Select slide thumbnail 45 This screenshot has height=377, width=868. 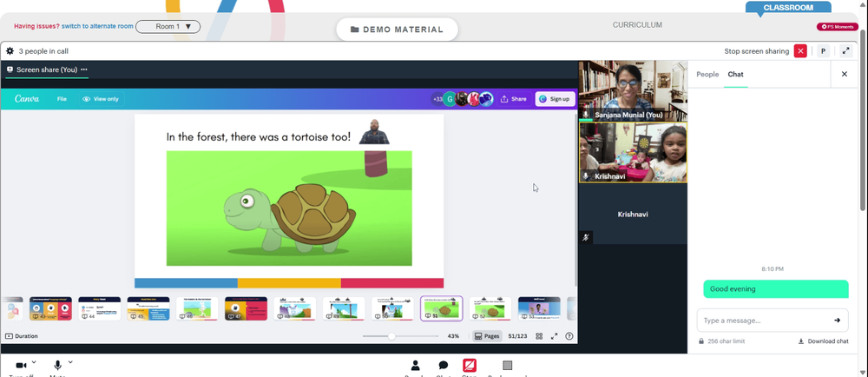click(148, 308)
